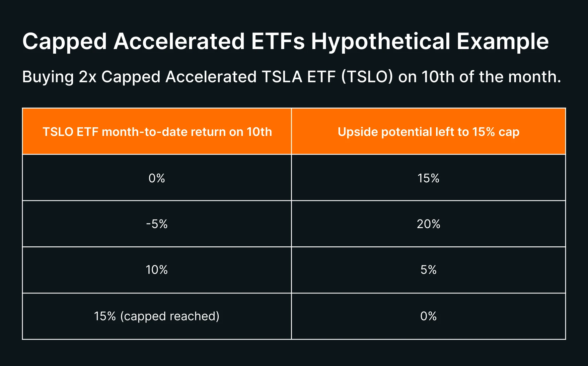The image size is (588, 366).
Task: Select the 'TSLO ETF month-to-date return on 10th' header
Action: 157,132
